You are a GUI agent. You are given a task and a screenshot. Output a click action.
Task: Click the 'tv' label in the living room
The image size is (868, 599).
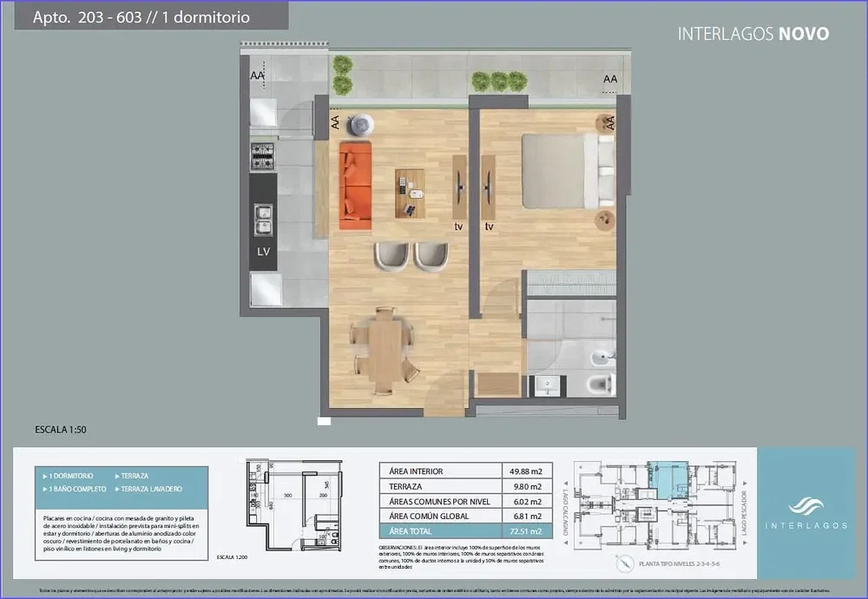tap(458, 227)
